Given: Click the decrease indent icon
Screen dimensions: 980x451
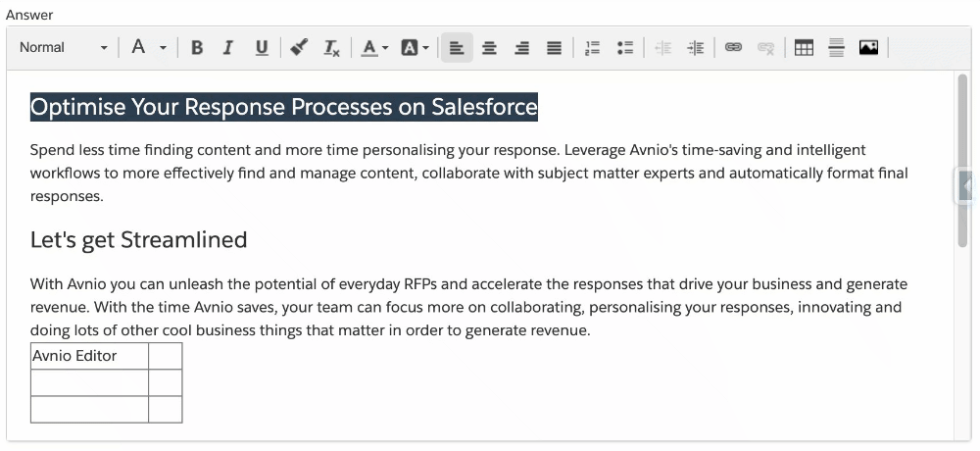Looking at the screenshot, I should tap(663, 47).
